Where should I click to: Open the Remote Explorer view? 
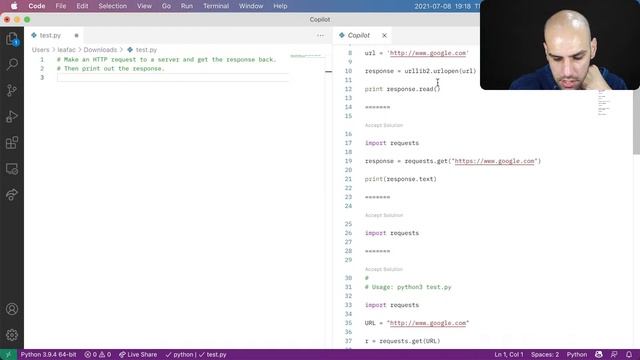[x=12, y=169]
